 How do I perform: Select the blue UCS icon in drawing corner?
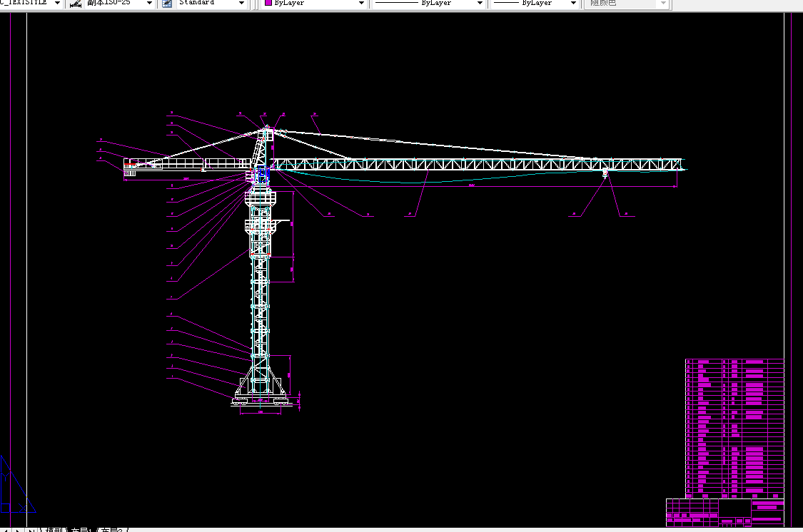pos(17,484)
